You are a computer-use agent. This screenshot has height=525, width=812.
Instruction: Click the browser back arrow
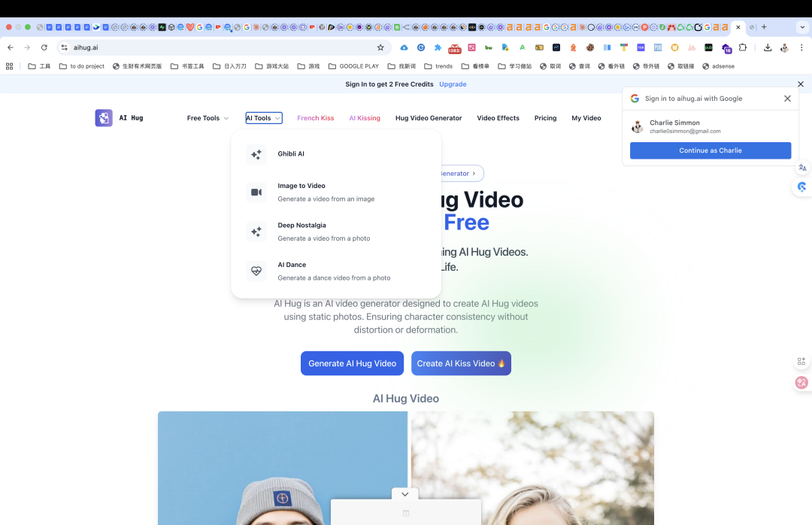tap(11, 47)
